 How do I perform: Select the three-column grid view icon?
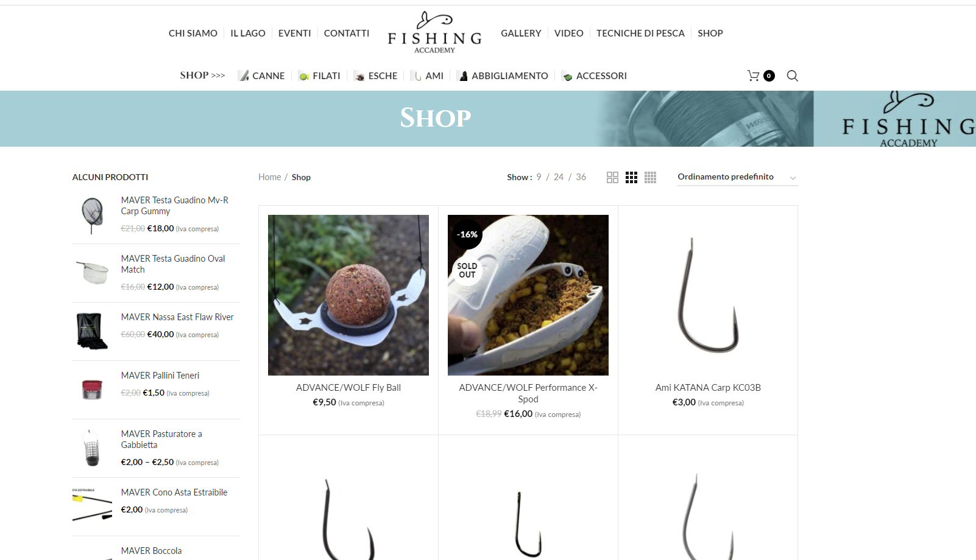[631, 177]
